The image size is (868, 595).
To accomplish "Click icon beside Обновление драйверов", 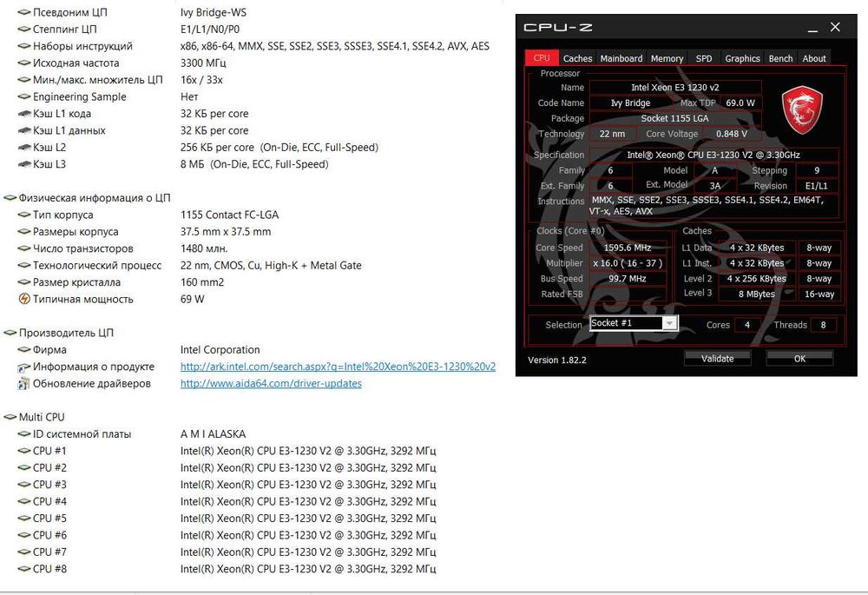I will tap(23, 383).
